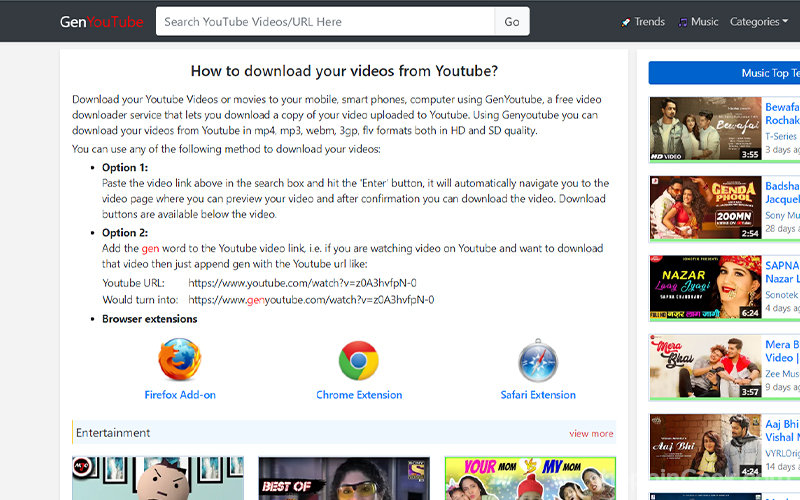Click the Chrome browser icon

pos(359,360)
